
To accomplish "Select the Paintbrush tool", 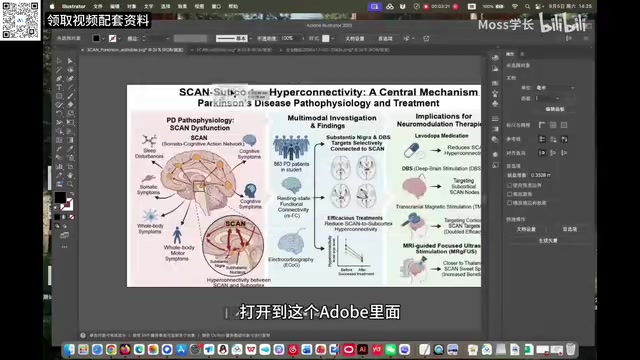I will 70,96.
